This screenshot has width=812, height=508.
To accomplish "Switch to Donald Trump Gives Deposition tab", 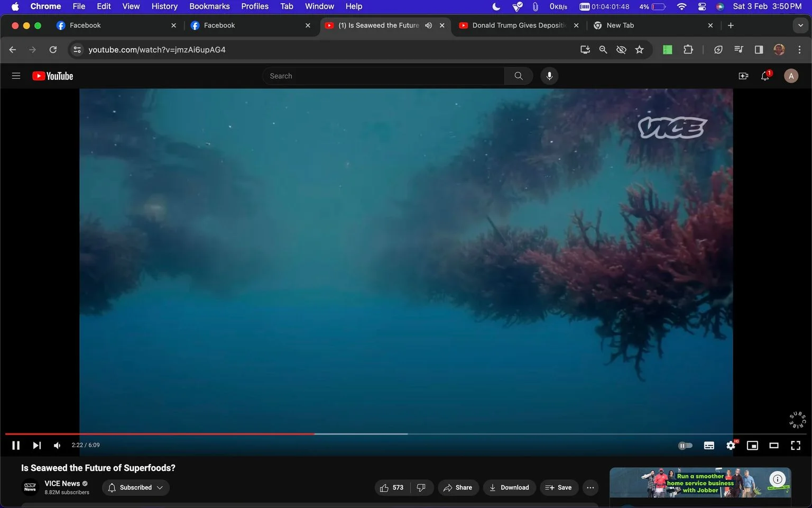I will click(519, 25).
